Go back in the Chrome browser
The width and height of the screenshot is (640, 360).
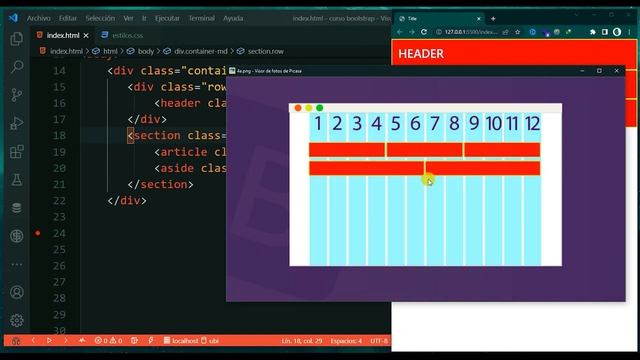click(400, 32)
